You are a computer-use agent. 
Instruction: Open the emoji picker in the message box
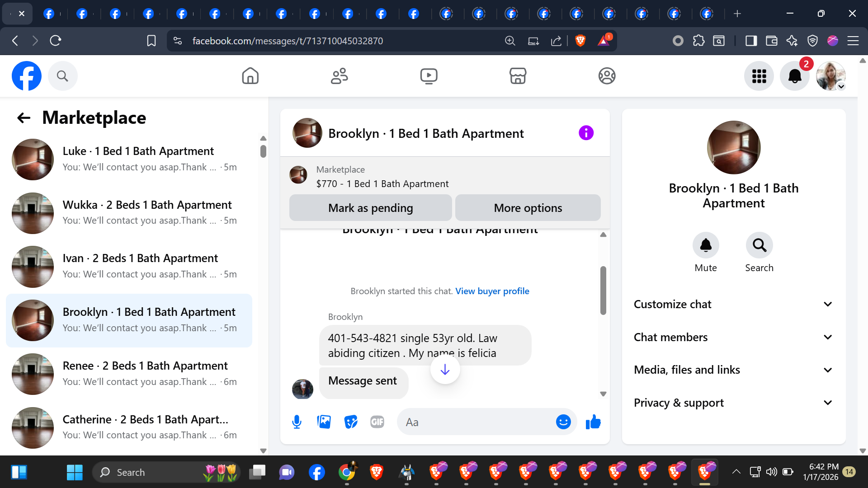pyautogui.click(x=563, y=422)
